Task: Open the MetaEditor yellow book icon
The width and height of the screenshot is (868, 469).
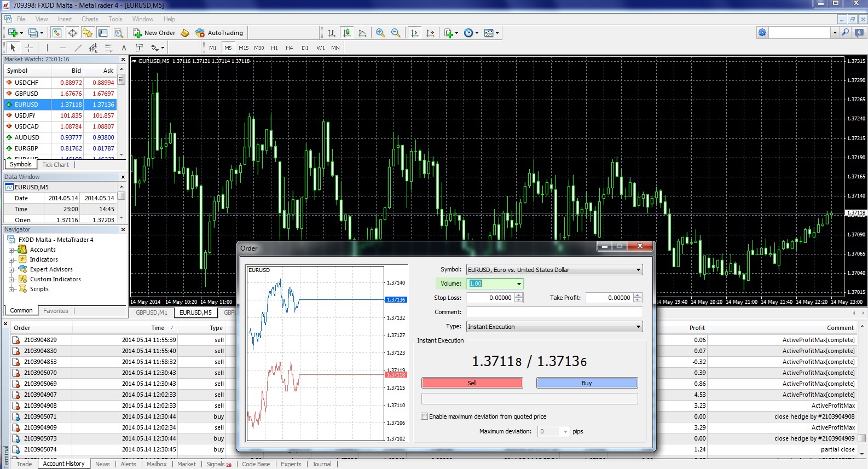Action: [185, 33]
